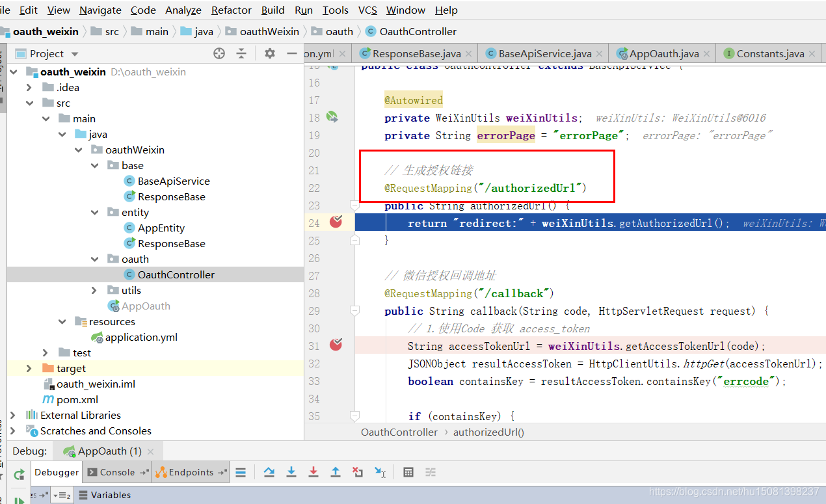Image resolution: width=826 pixels, height=504 pixels.
Task: Locate opened file in Project panel
Action: tap(219, 53)
